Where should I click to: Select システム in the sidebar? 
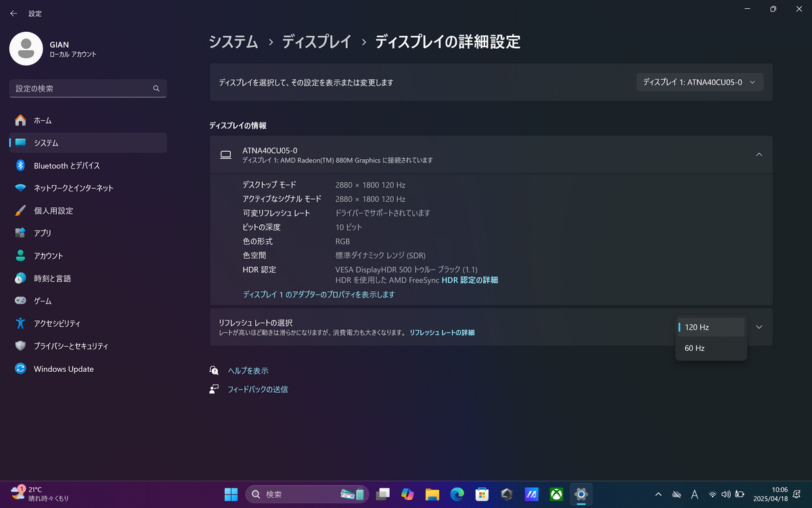[x=88, y=143]
